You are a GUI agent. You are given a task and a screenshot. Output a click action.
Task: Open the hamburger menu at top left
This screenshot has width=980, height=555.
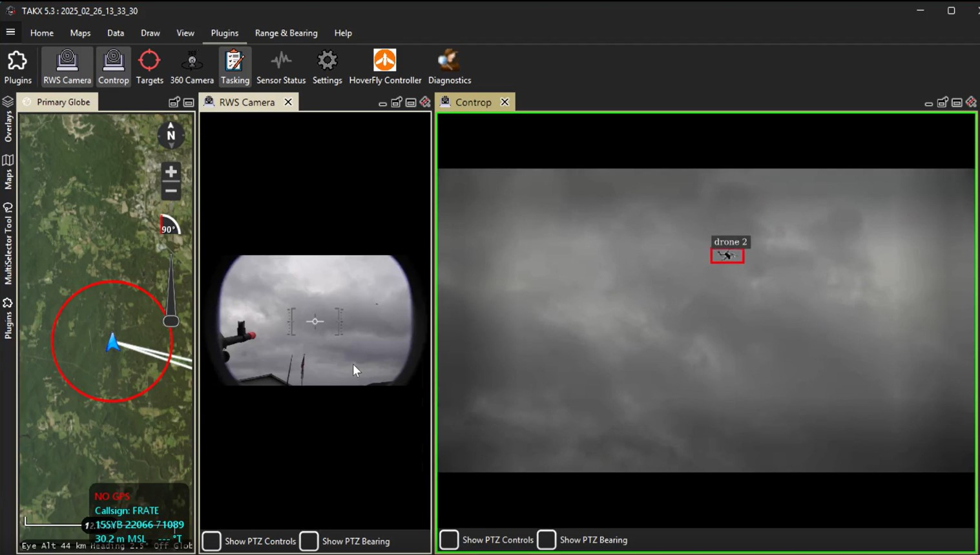click(x=10, y=32)
